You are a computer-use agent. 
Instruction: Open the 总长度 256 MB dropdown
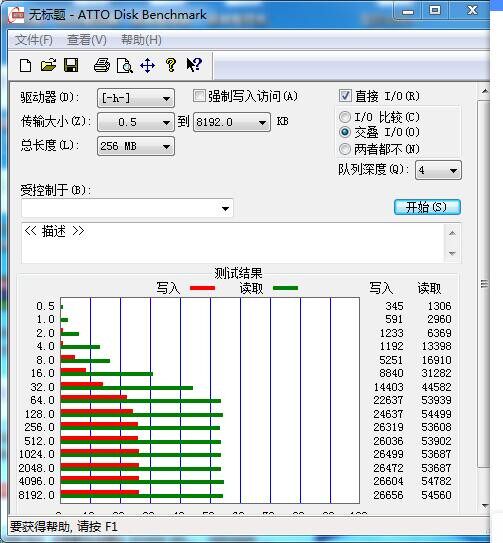click(136, 146)
